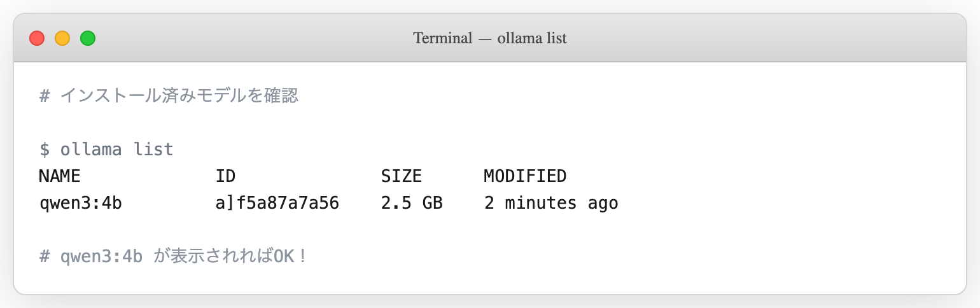This screenshot has width=980, height=308.
Task: Maximize the window with the green button
Action: [x=88, y=38]
